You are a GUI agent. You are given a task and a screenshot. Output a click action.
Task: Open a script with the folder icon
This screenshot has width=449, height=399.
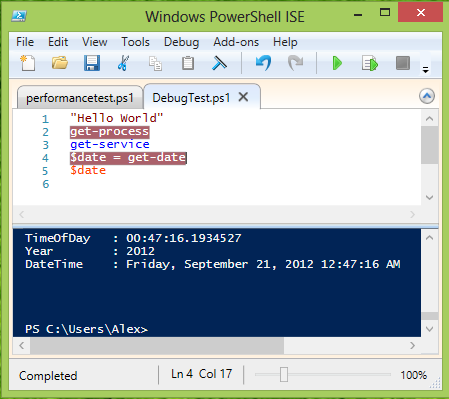point(60,63)
